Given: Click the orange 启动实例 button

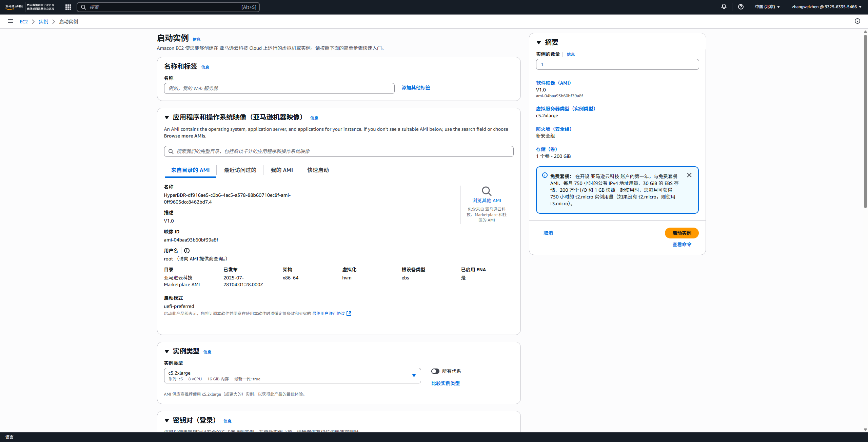Looking at the screenshot, I should pyautogui.click(x=682, y=233).
